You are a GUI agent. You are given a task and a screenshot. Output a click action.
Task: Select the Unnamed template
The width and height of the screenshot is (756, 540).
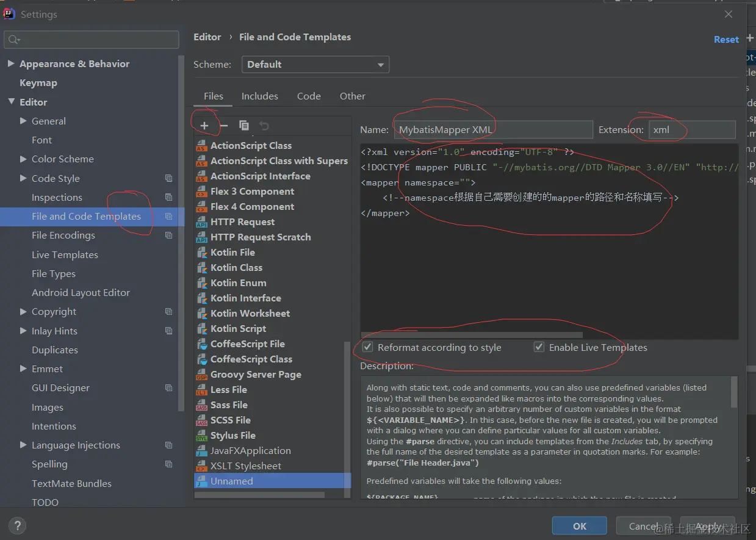pos(273,481)
